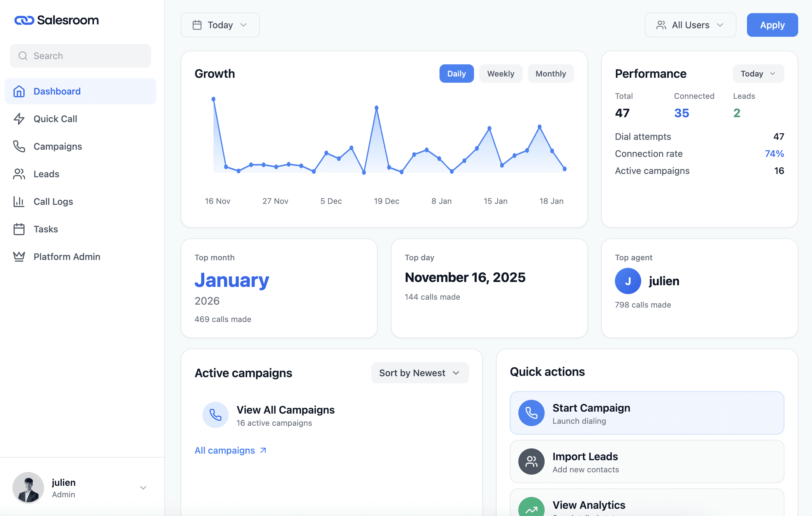This screenshot has height=516, width=812.
Task: Open the All Users filter dropdown
Action: pyautogui.click(x=690, y=25)
